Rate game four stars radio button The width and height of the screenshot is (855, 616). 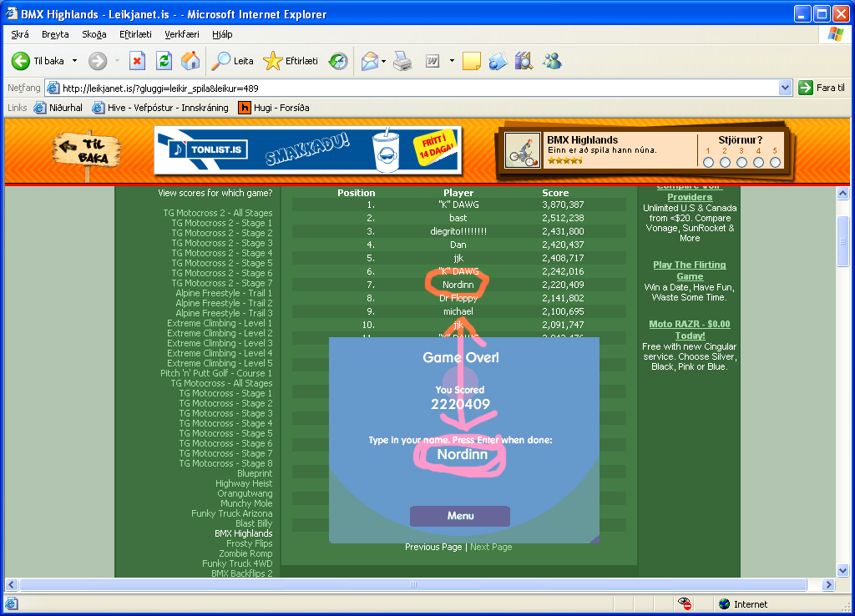pos(758,162)
